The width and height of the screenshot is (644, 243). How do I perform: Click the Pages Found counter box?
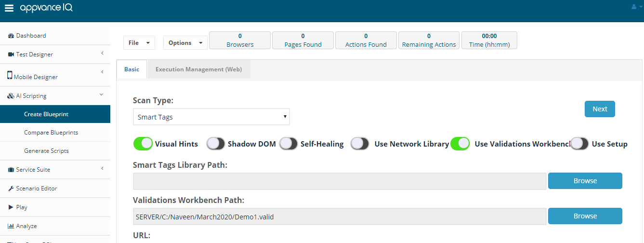pyautogui.click(x=303, y=40)
